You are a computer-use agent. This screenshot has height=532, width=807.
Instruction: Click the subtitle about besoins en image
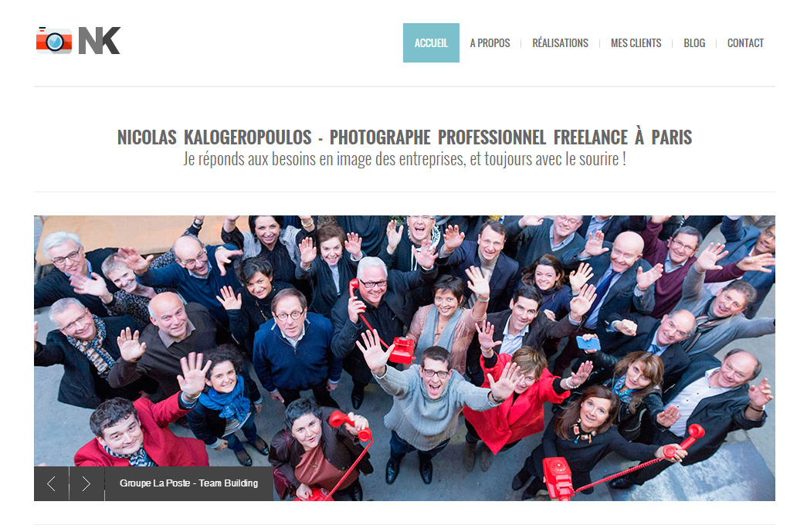[x=405, y=159]
